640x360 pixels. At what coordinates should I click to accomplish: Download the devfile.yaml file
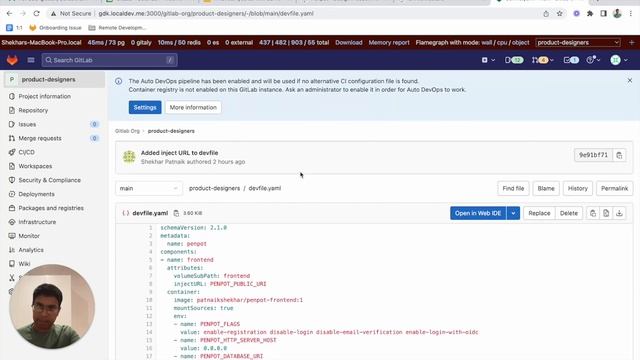619,213
